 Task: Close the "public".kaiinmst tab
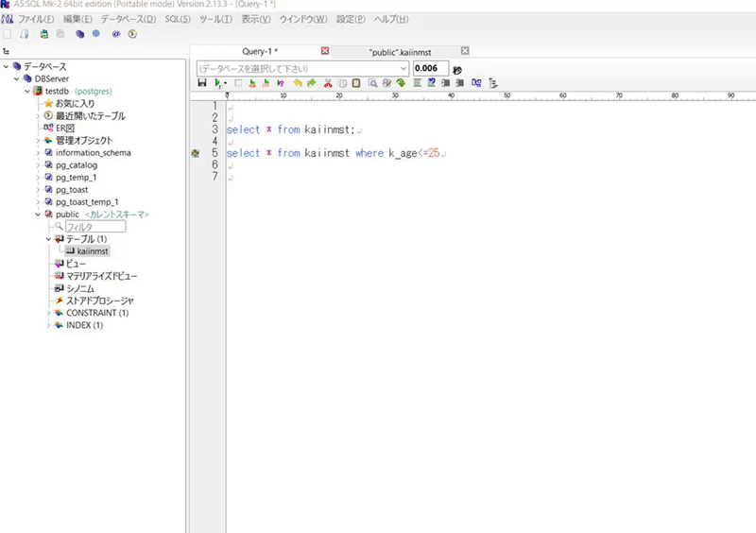tap(465, 51)
